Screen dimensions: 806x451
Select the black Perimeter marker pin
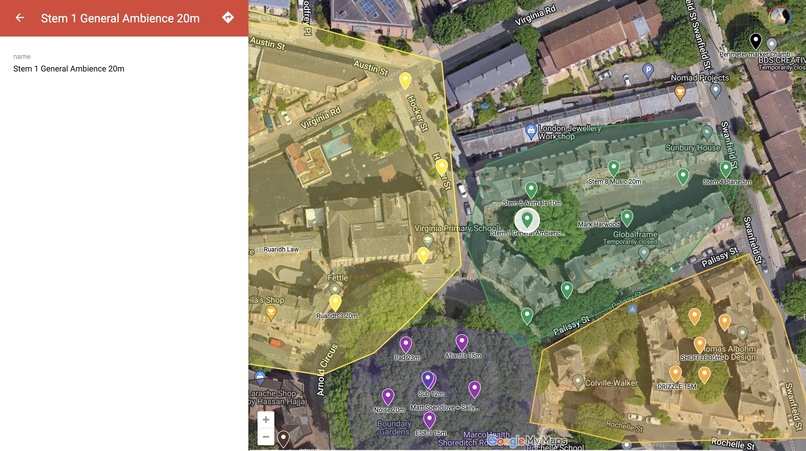tap(755, 42)
